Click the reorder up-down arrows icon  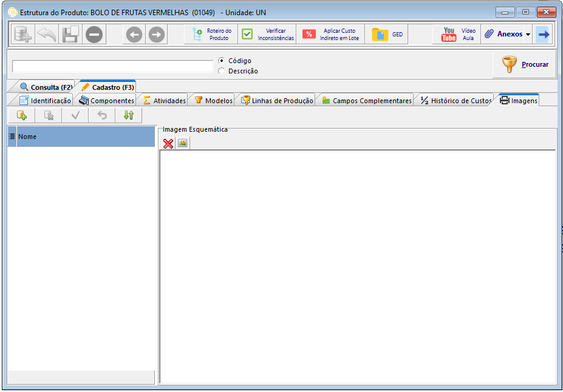pos(129,115)
